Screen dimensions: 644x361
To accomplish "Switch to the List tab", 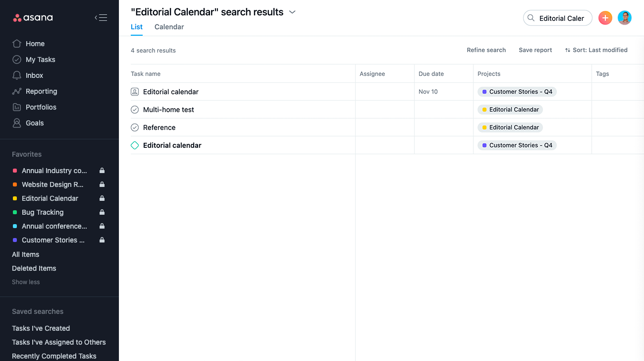I will click(x=137, y=27).
